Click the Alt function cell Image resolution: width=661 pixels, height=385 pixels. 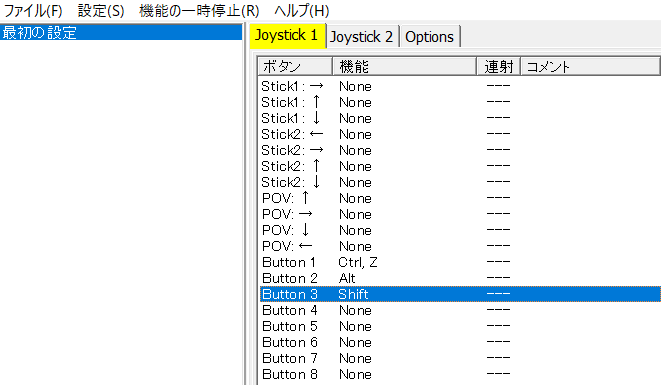click(x=347, y=278)
